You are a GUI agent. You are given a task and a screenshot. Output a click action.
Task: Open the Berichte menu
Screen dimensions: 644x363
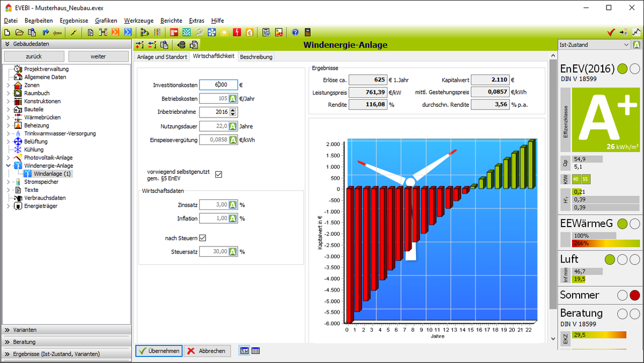[171, 20]
